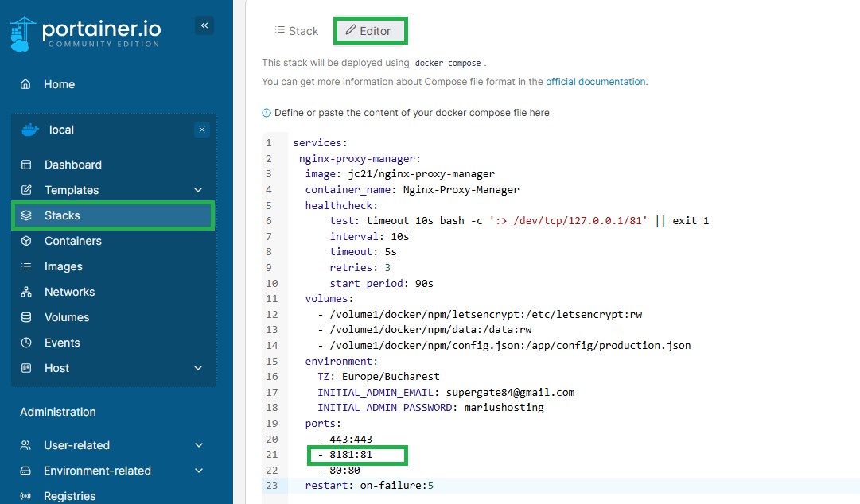
Task: Click the 'interval: 10s' line
Action: point(369,237)
